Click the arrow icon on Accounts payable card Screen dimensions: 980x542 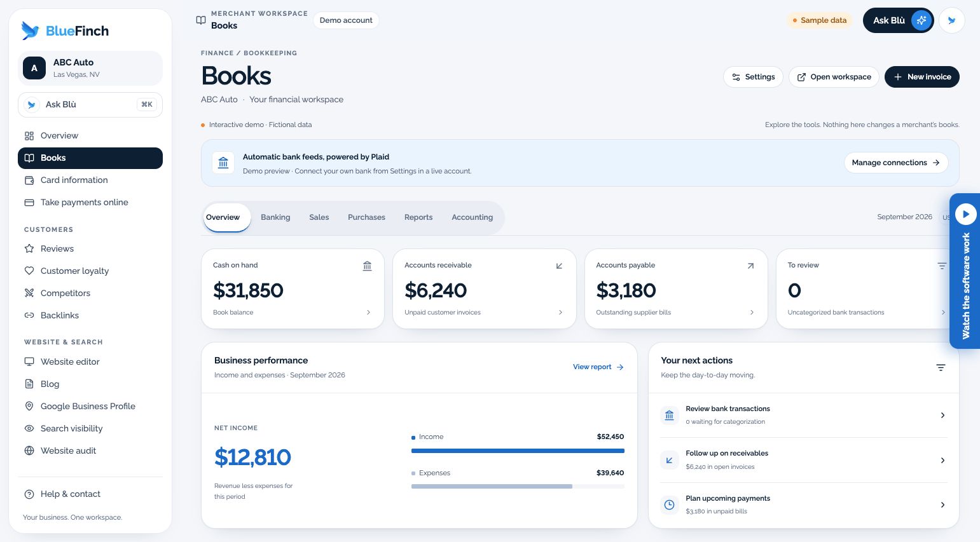pyautogui.click(x=750, y=266)
